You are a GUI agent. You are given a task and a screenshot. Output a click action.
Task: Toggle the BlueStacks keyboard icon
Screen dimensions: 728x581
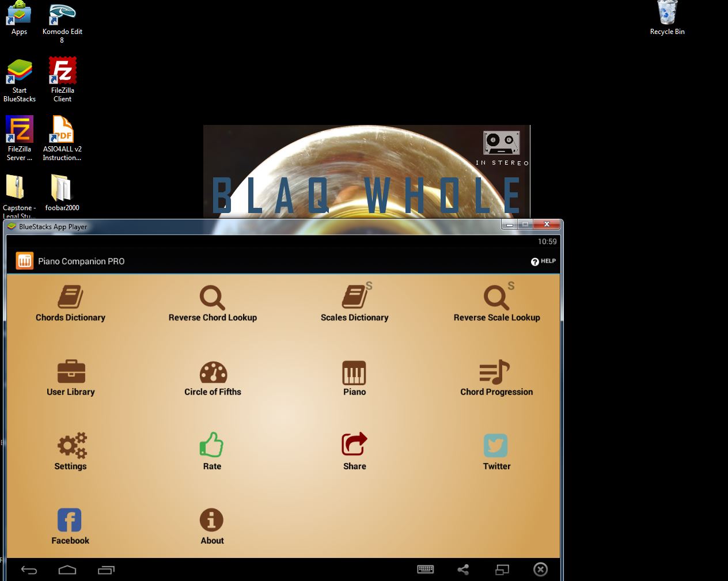coord(425,569)
